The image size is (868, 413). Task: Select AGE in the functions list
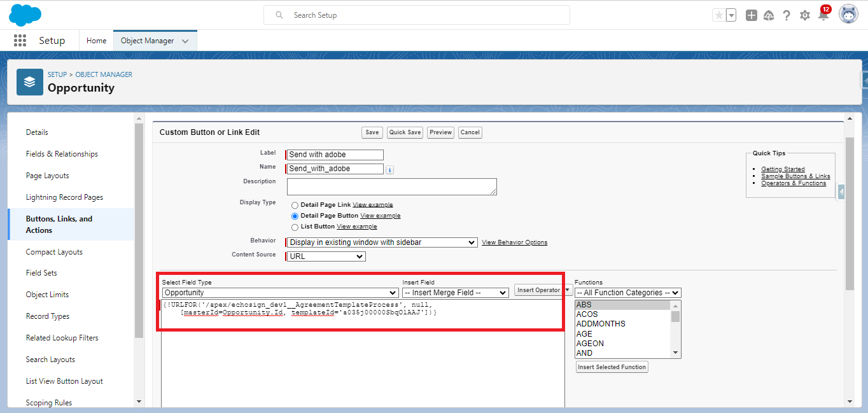(x=623, y=333)
